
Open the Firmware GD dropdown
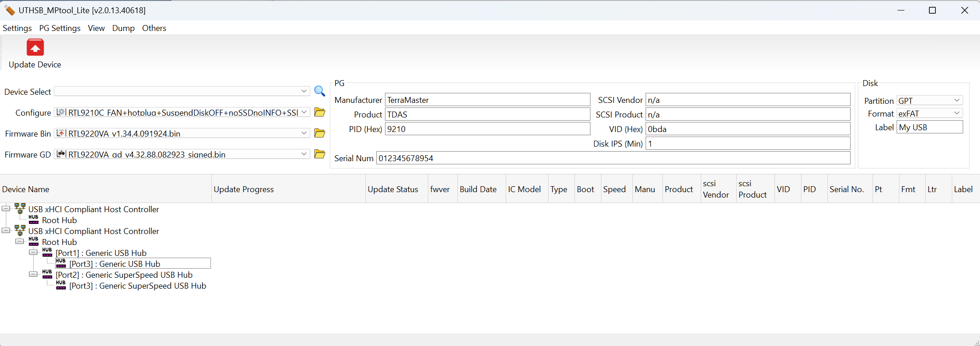point(304,154)
